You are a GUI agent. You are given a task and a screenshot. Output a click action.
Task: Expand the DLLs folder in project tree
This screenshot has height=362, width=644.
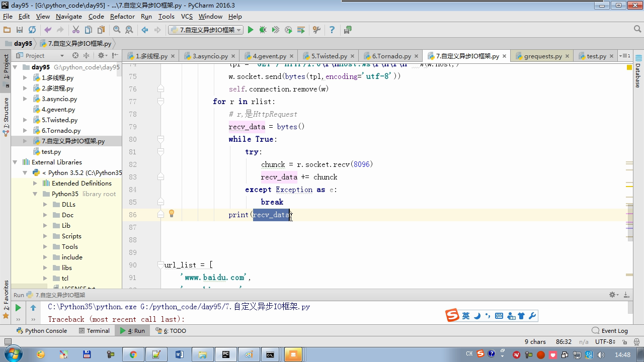(x=45, y=205)
